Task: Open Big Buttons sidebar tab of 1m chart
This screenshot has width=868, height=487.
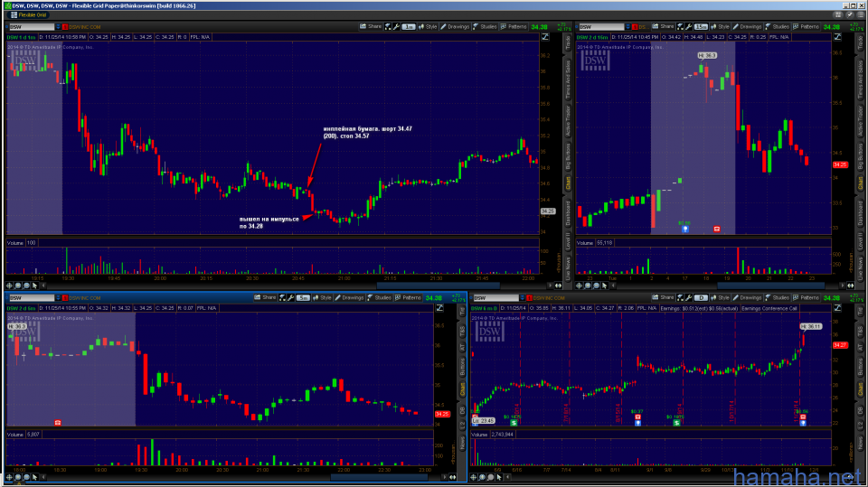Action: click(x=568, y=156)
